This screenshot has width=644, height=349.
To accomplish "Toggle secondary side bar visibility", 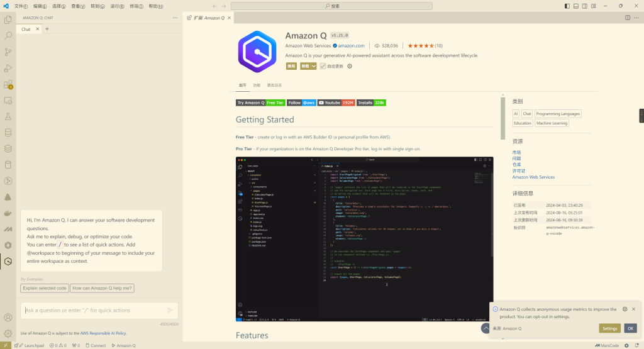I will tap(584, 6).
